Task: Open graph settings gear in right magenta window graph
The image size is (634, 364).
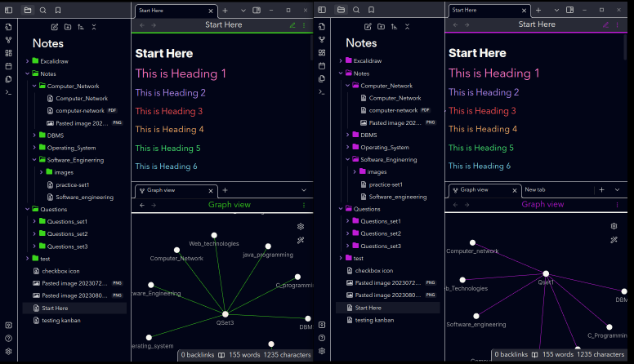Action: 614,226
